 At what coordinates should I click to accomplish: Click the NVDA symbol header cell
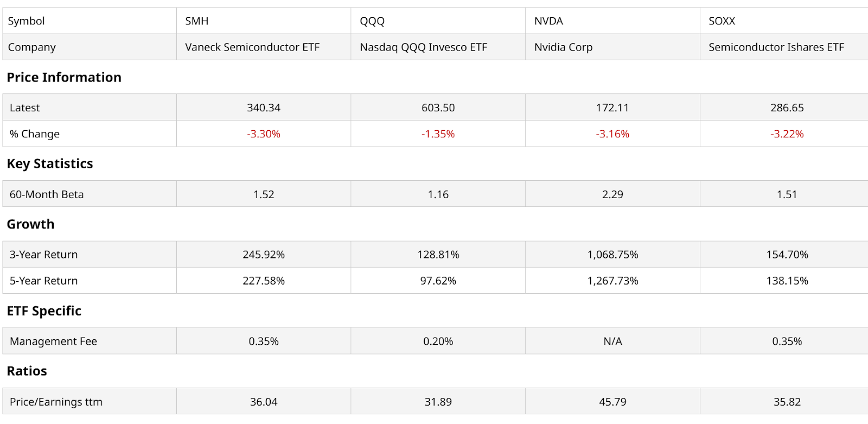(548, 21)
